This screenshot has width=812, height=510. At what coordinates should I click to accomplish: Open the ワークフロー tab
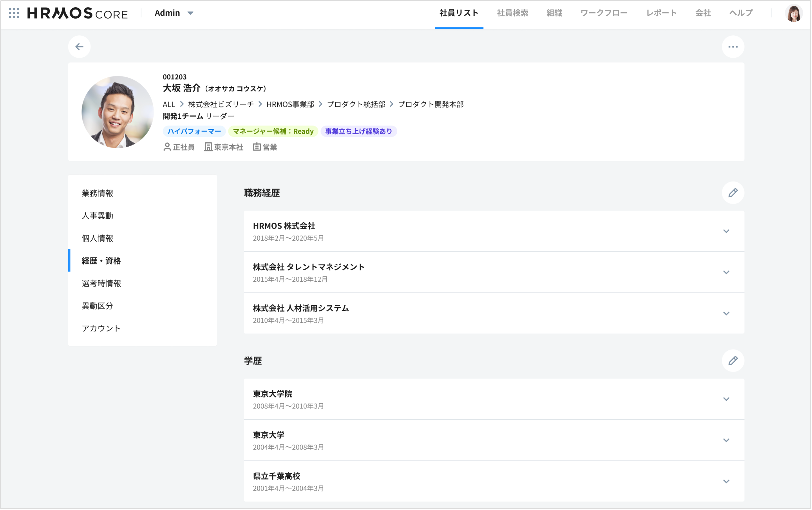(604, 13)
